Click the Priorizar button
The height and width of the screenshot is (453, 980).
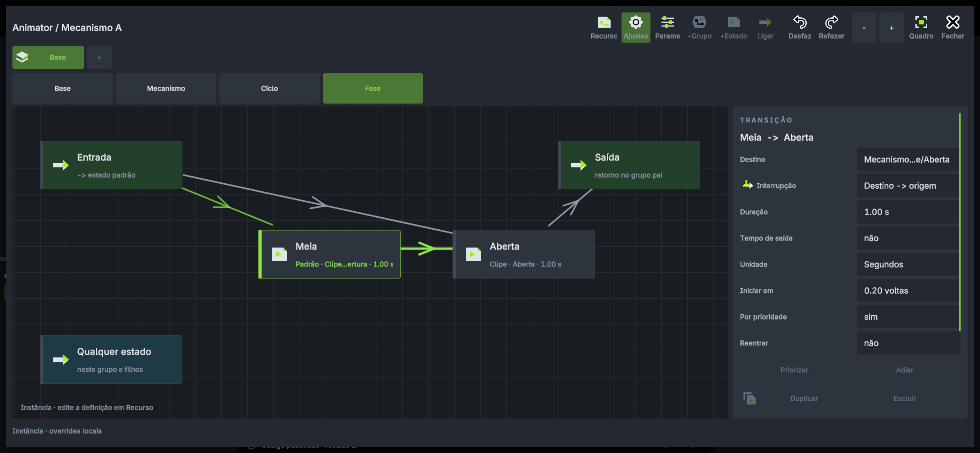pyautogui.click(x=794, y=369)
